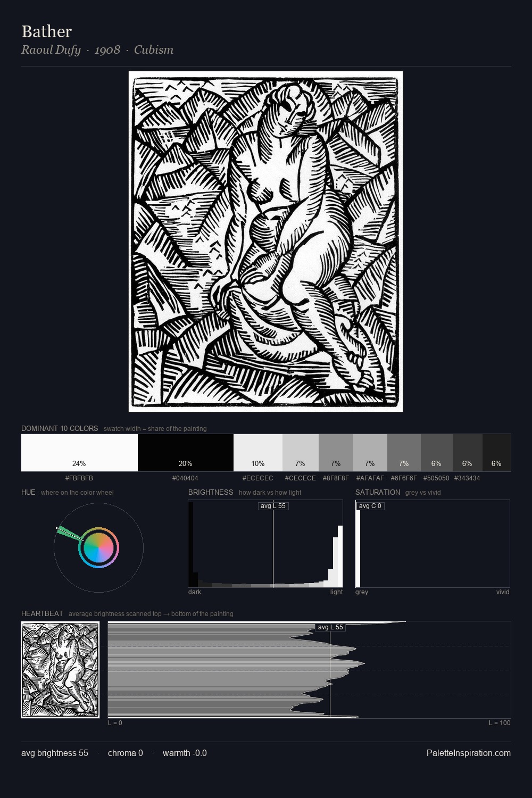Click the 'BRIGHTNESS' section heading
The height and width of the screenshot is (798, 532).
(211, 492)
